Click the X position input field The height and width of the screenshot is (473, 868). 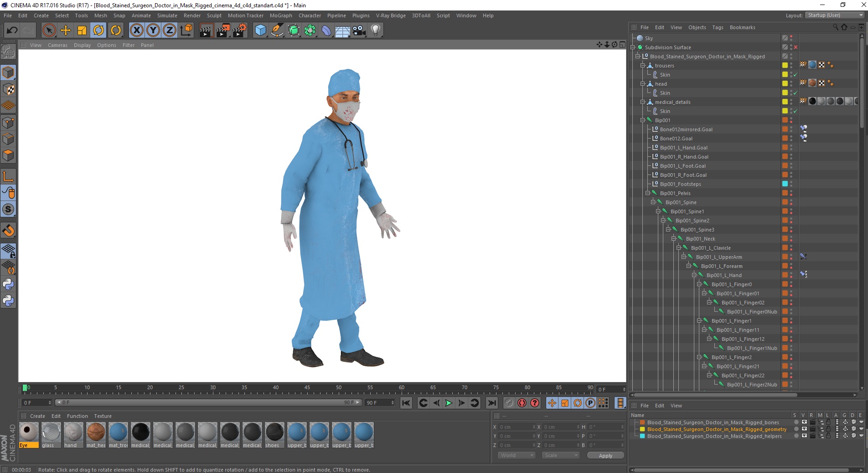pyautogui.click(x=517, y=427)
